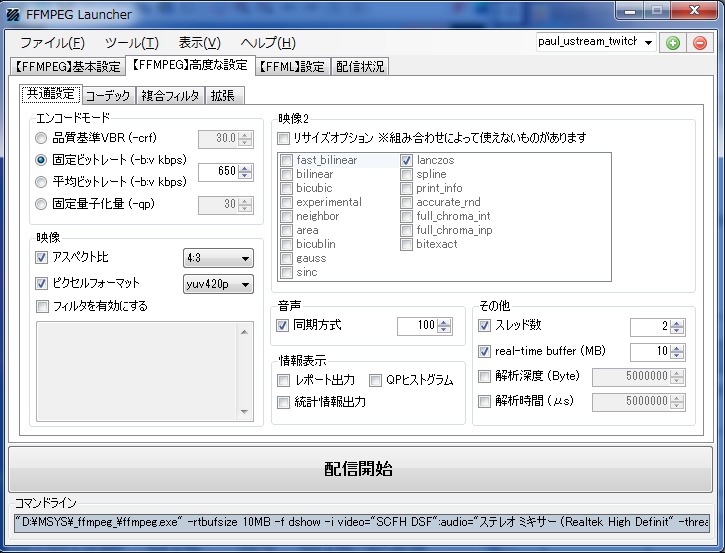Enable 統計情報出力 checkbox
The image size is (725, 553).
(283, 402)
